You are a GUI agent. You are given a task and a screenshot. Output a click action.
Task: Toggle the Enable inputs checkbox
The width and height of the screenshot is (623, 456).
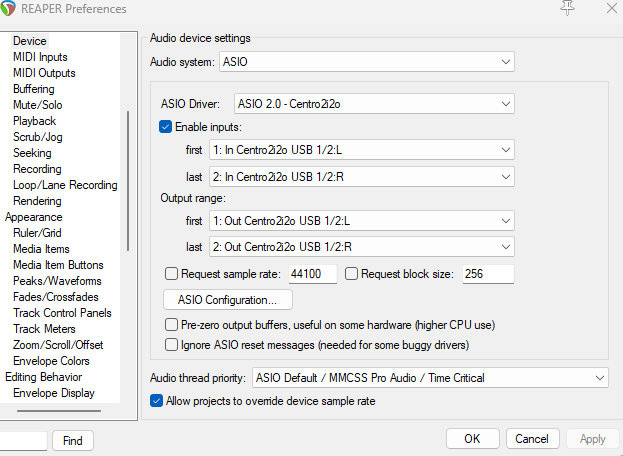click(165, 127)
